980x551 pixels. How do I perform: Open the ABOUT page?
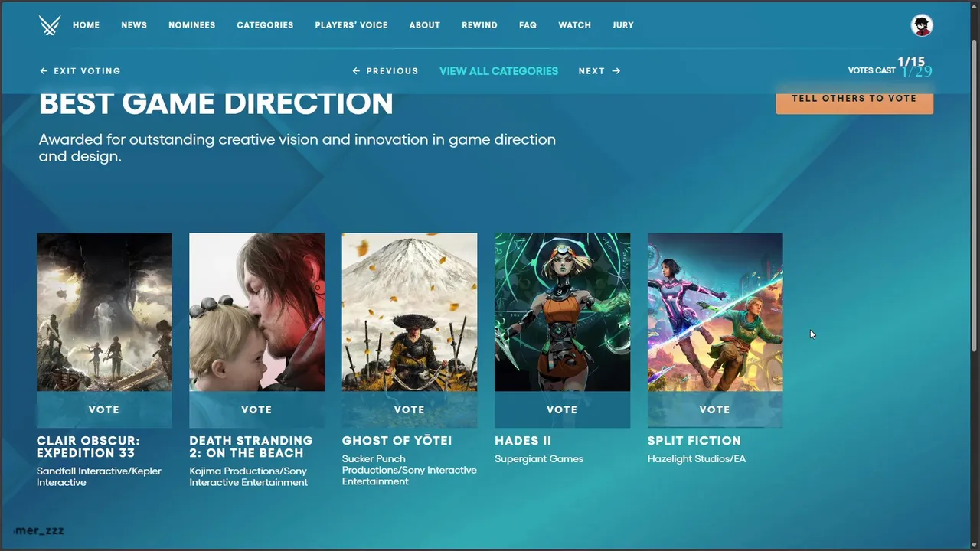click(x=425, y=25)
